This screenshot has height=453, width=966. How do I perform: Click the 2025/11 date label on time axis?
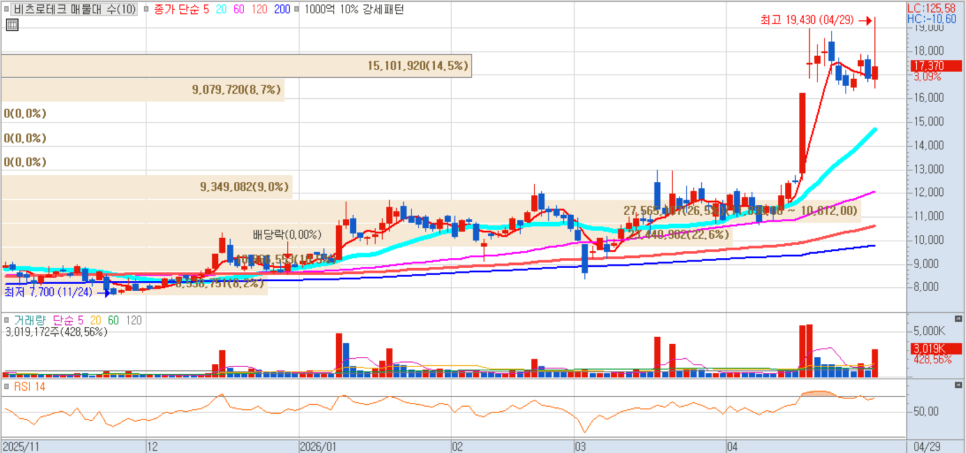(x=21, y=445)
